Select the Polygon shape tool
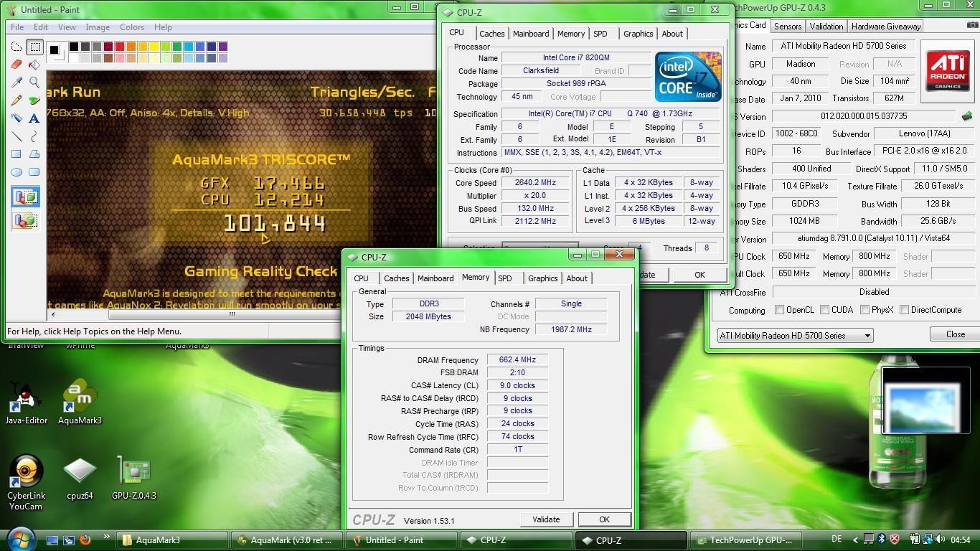The width and height of the screenshot is (980, 551). click(34, 154)
